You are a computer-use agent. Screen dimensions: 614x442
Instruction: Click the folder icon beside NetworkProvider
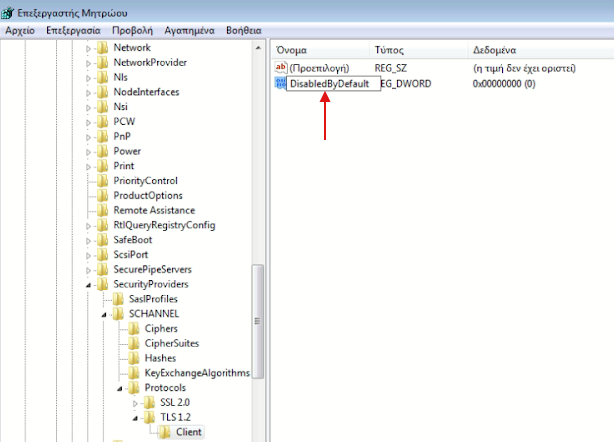click(x=103, y=62)
